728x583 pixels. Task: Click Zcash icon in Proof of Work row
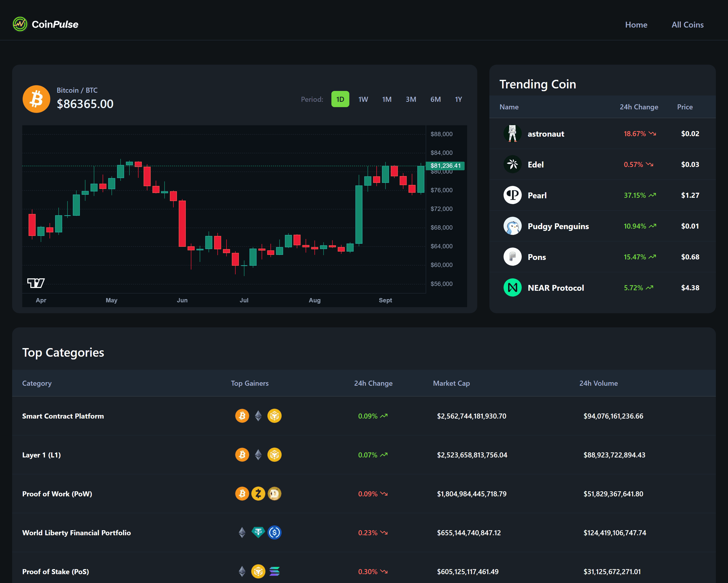coord(258,494)
